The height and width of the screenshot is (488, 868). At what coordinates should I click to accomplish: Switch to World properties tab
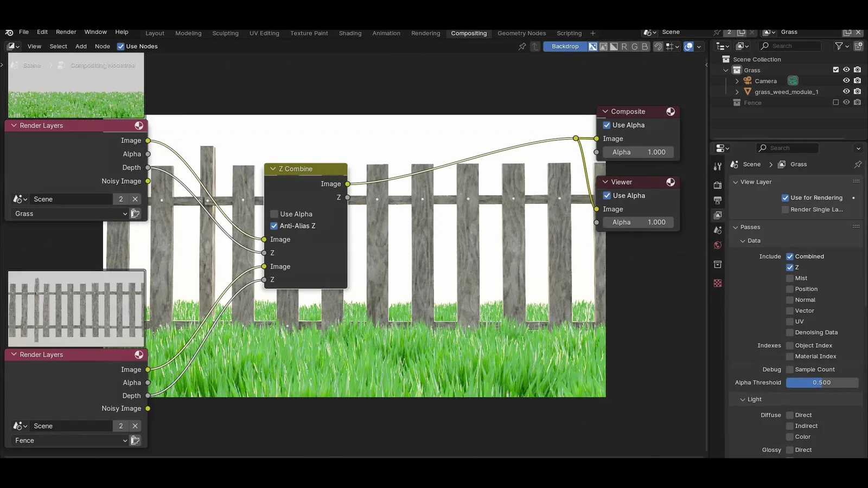point(718,245)
